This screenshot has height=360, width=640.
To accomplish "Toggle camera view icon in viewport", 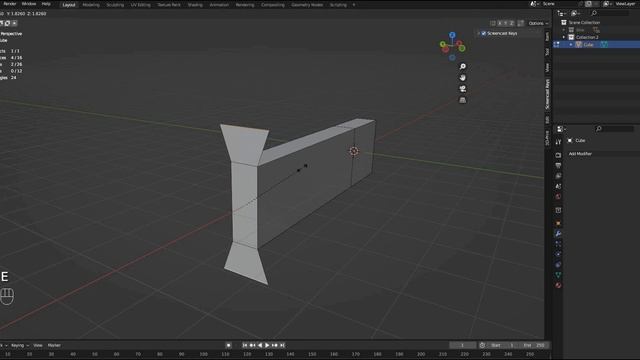I will (x=462, y=89).
